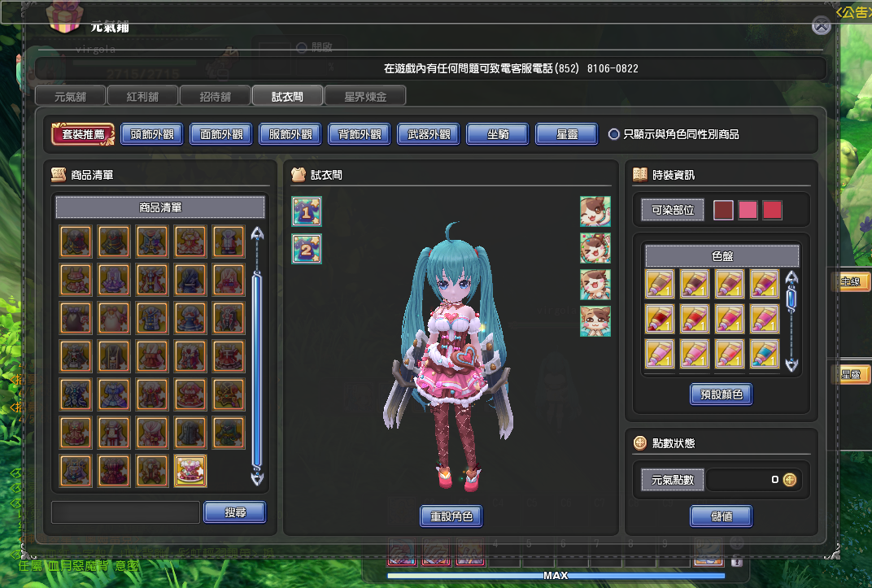Open the 試衣間 tab
The image size is (872, 588).
click(x=287, y=96)
